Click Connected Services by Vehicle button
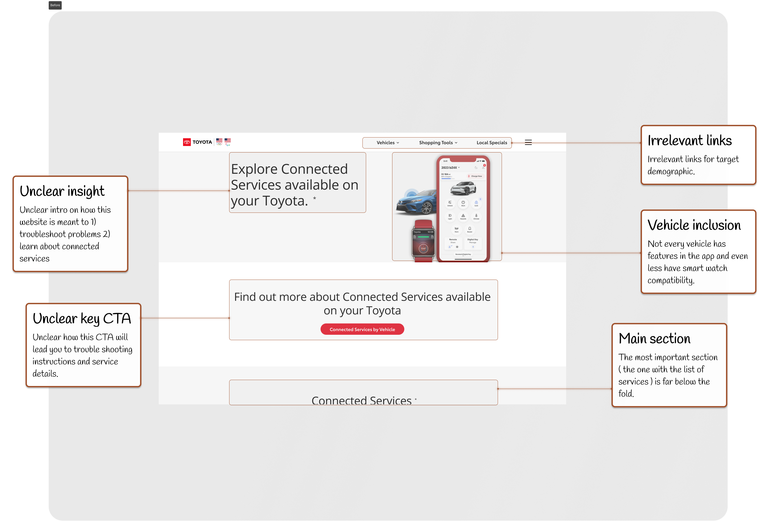Screen dimensions: 769x532 click(362, 329)
